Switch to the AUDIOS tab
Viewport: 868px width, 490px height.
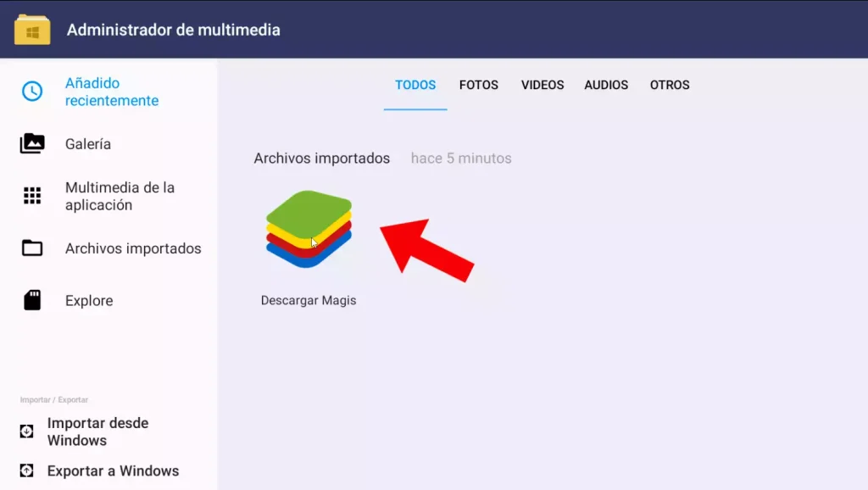pos(606,86)
